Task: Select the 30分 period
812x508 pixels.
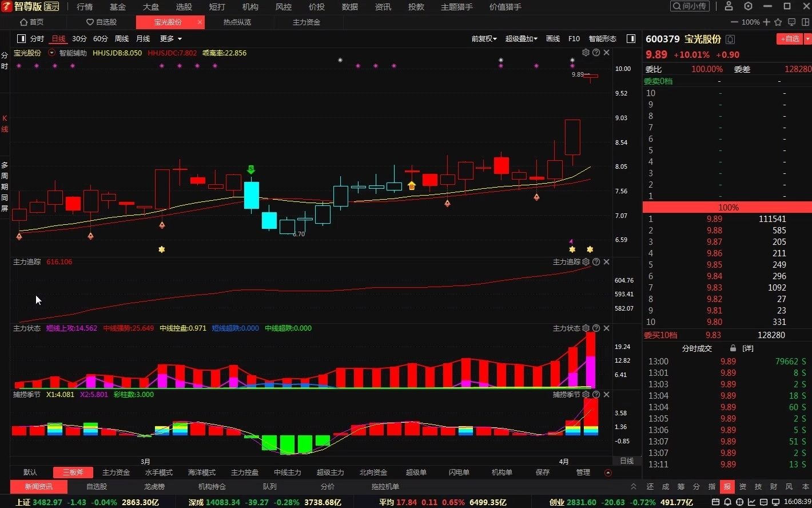Action: coord(79,39)
